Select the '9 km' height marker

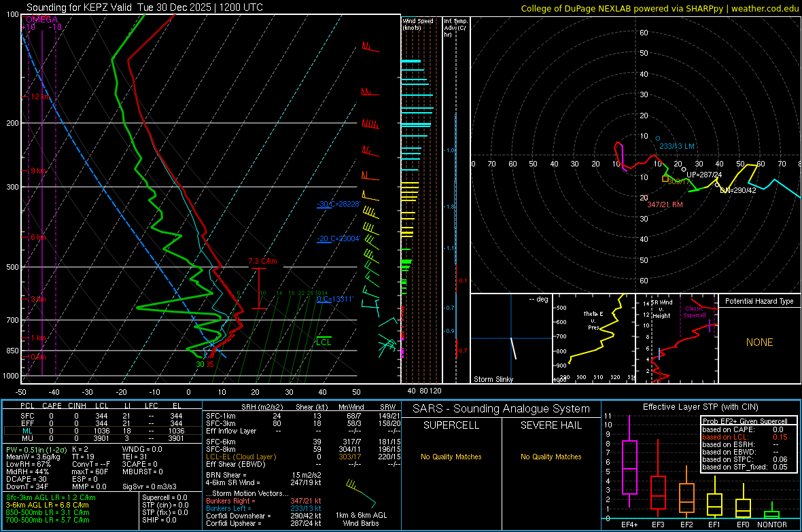(x=39, y=171)
